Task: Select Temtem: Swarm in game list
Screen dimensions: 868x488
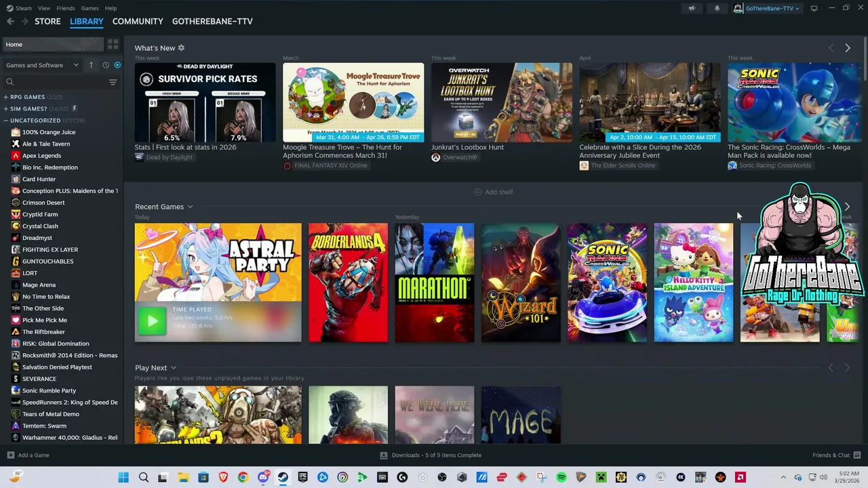Action: [x=44, y=426]
